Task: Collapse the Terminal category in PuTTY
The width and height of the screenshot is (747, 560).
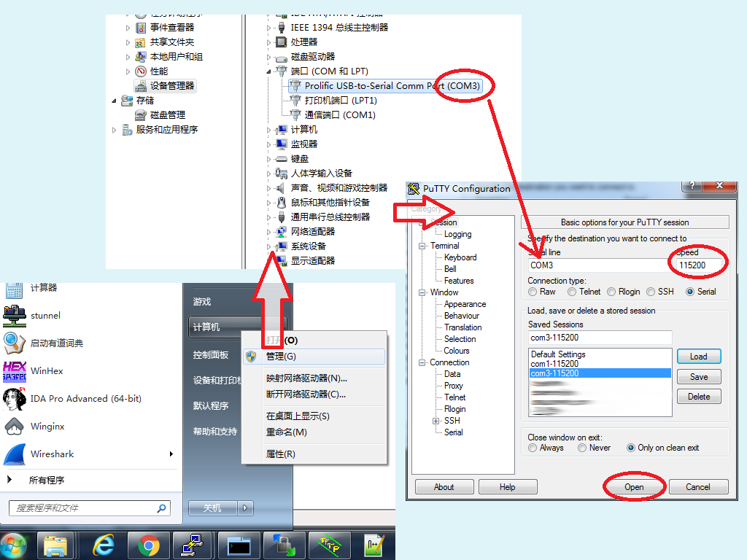Action: 422,246
